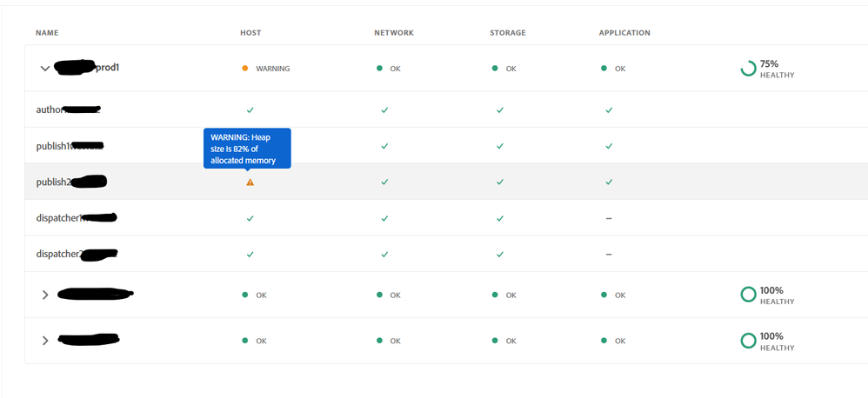Click the application dash for dispatcher1
The image size is (868, 398).
(609, 218)
